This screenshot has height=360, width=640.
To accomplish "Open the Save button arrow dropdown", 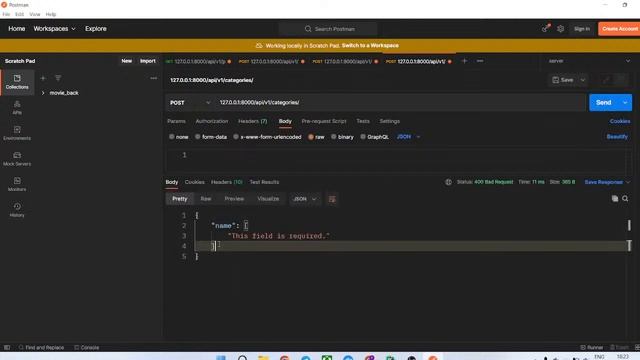I will (583, 80).
